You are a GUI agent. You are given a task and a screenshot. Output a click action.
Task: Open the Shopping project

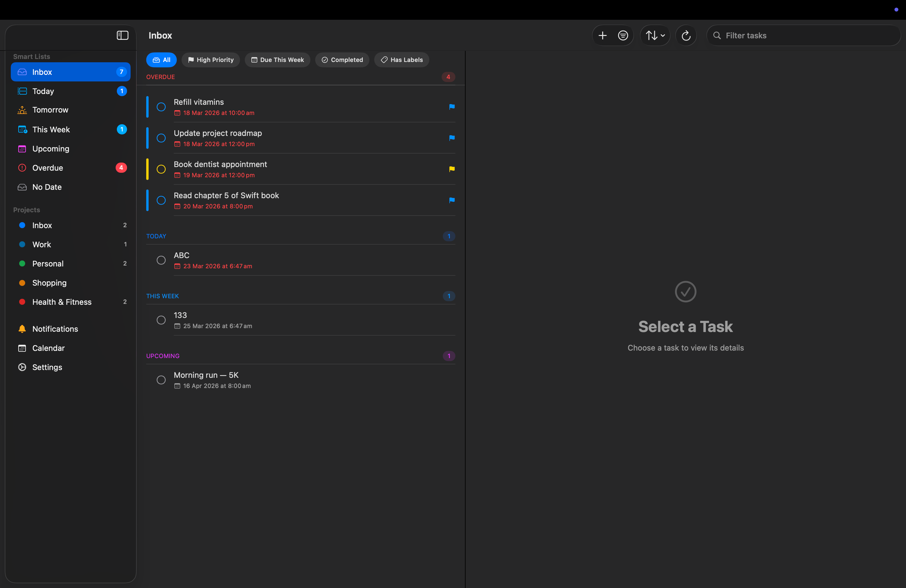[x=70, y=283]
